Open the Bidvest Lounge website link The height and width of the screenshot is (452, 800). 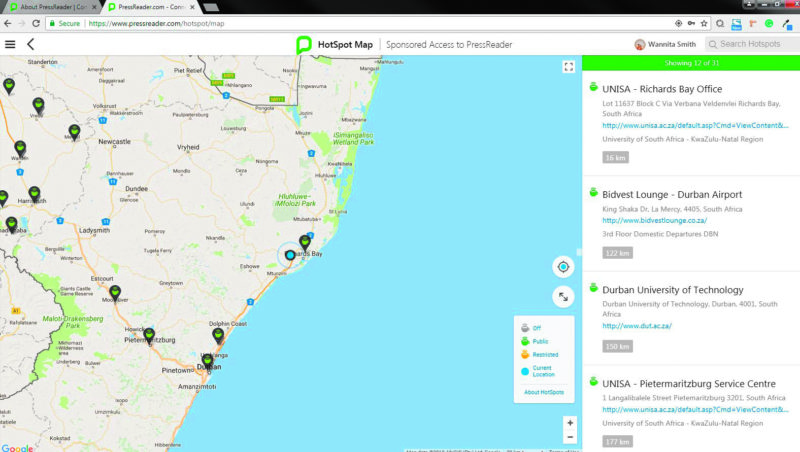(x=654, y=220)
